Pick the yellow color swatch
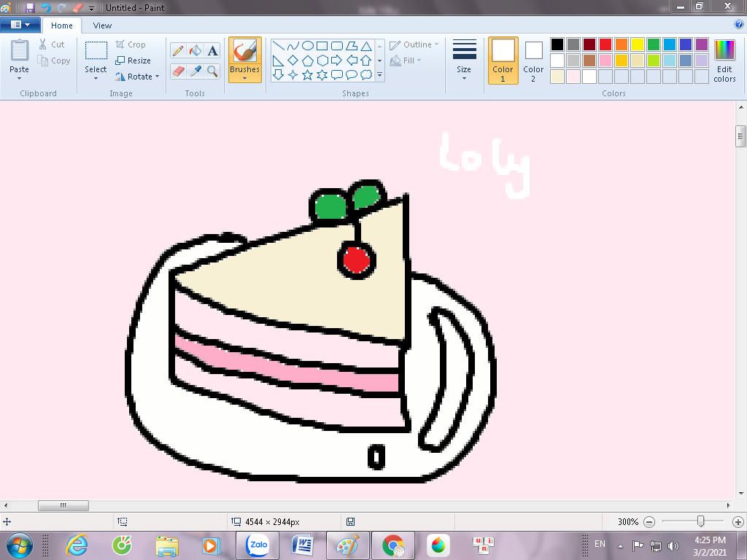The image size is (747, 560). pos(638,44)
